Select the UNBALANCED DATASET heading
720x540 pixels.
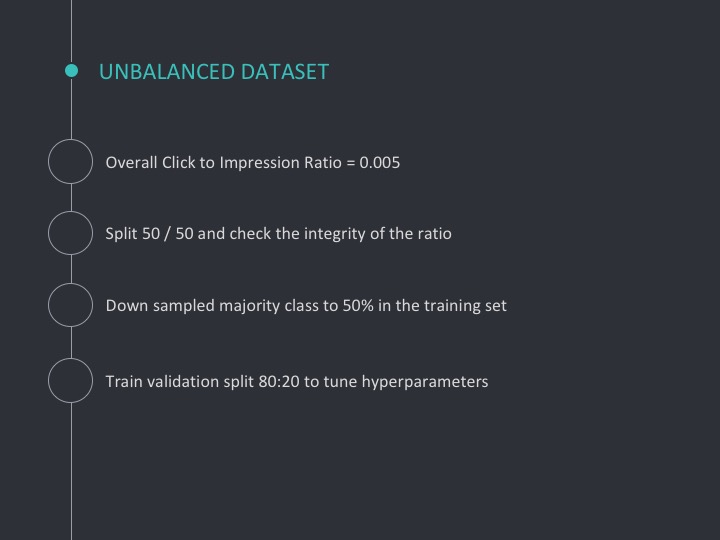click(214, 72)
